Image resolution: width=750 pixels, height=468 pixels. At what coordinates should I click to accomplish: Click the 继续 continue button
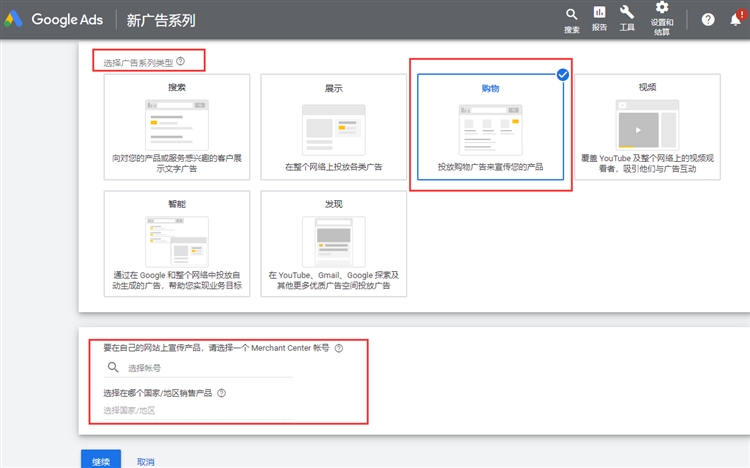tap(101, 460)
